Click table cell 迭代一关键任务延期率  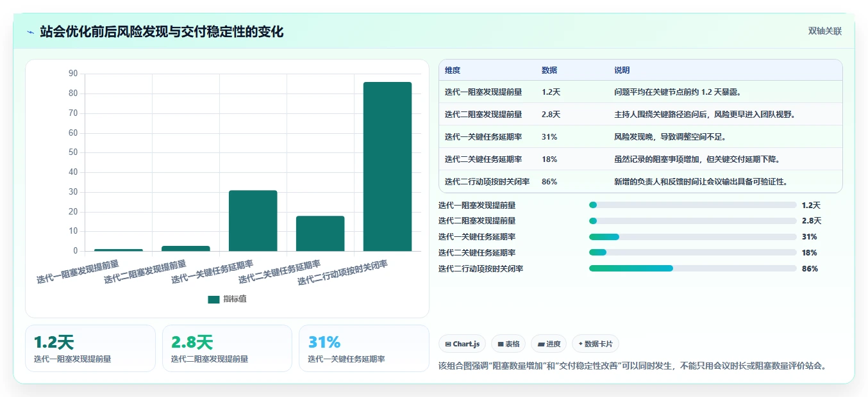click(x=483, y=137)
